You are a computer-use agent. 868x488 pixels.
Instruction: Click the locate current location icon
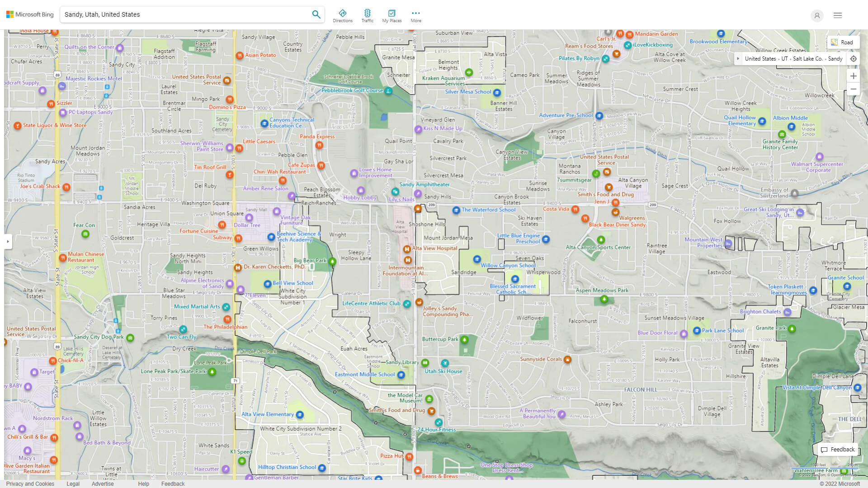[x=854, y=59]
